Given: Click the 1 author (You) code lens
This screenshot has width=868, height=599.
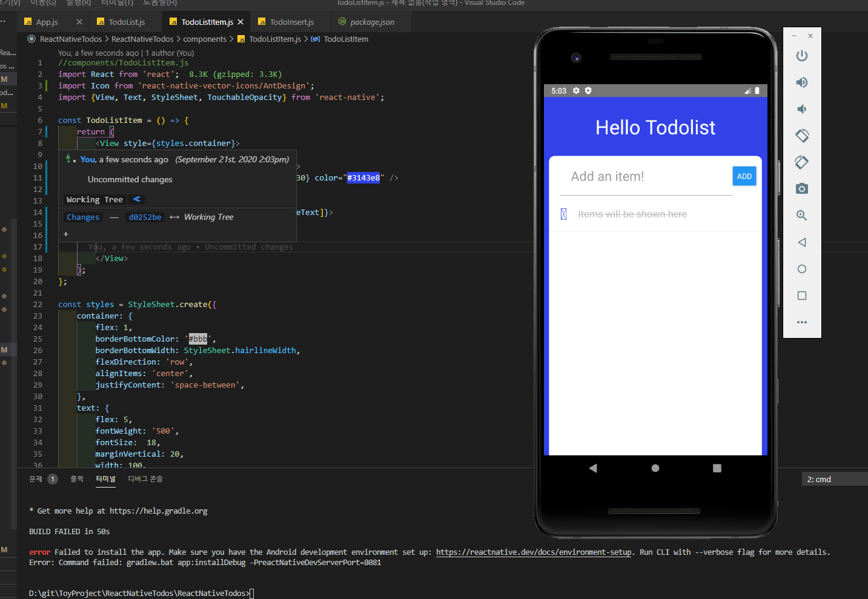Looking at the screenshot, I should tap(170, 53).
